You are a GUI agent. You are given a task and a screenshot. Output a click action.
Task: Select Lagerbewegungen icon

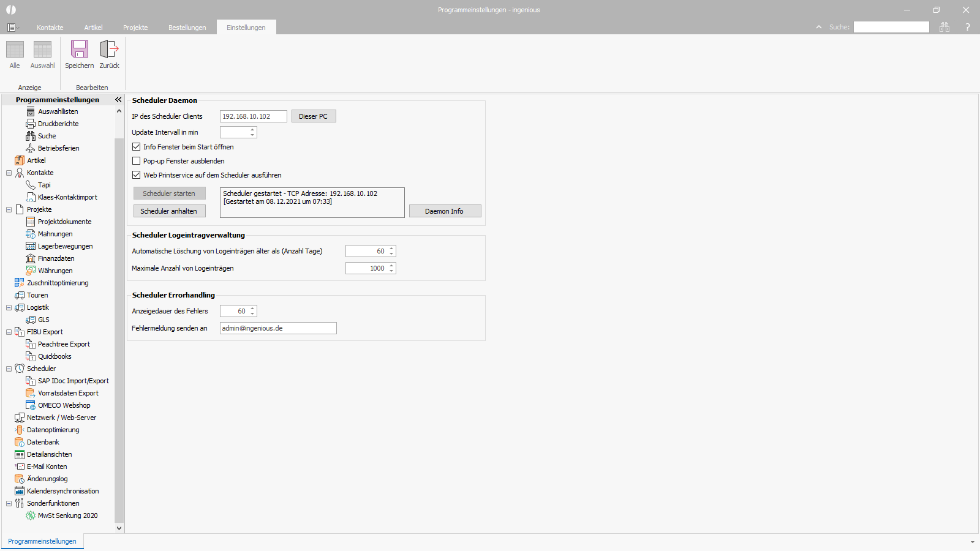[31, 246]
